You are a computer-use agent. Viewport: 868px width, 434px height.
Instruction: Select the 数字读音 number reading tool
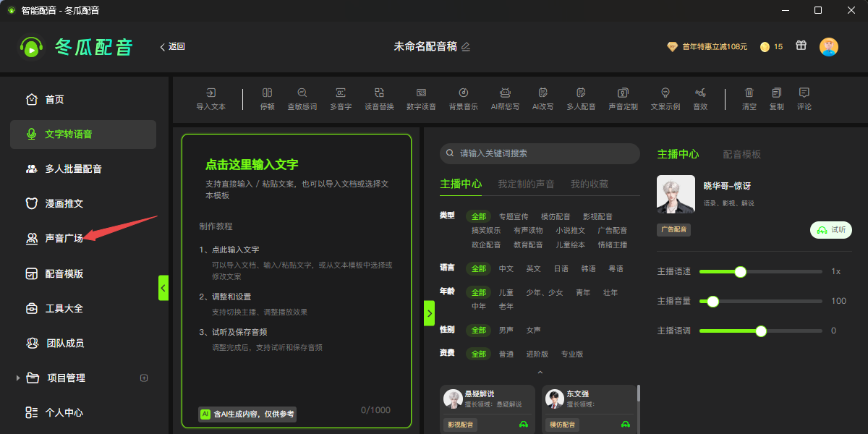pos(421,99)
